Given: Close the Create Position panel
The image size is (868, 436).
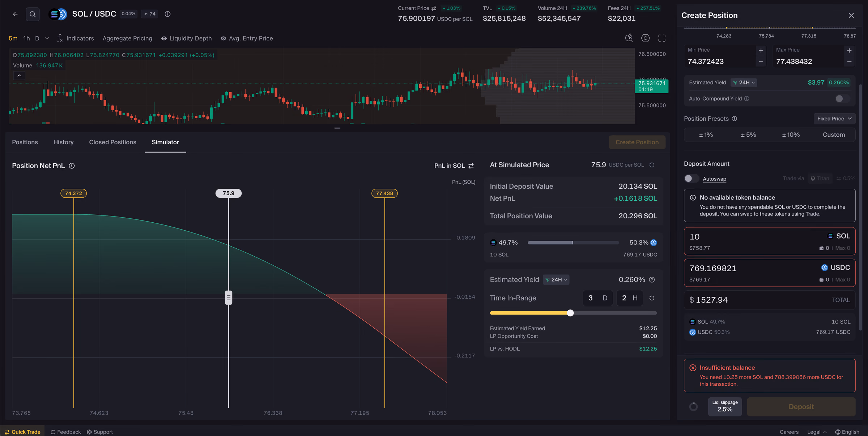Looking at the screenshot, I should pos(851,15).
